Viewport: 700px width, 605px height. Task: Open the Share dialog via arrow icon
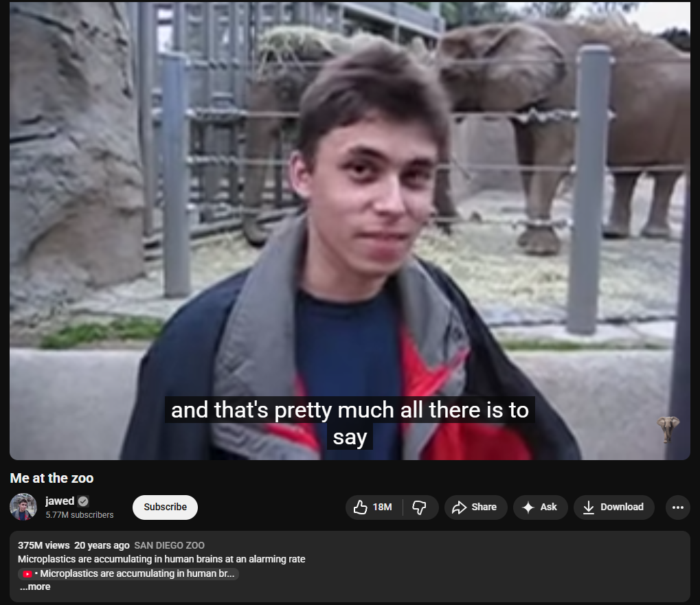[x=475, y=507]
